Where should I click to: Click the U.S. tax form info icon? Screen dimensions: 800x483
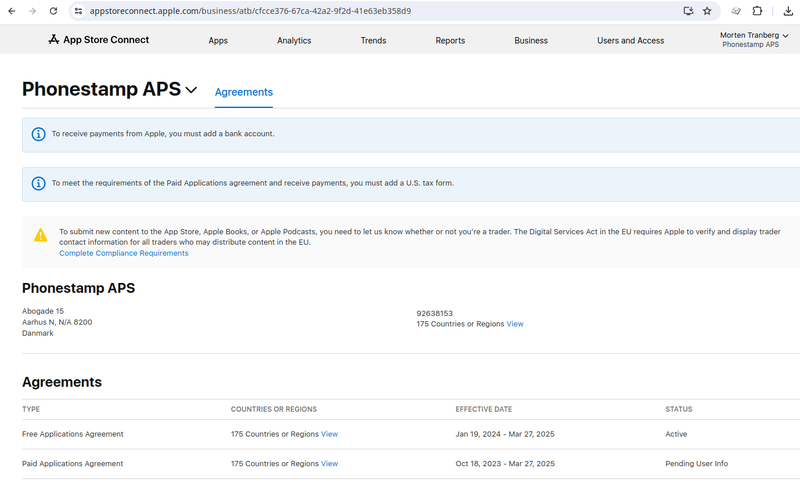click(x=38, y=183)
